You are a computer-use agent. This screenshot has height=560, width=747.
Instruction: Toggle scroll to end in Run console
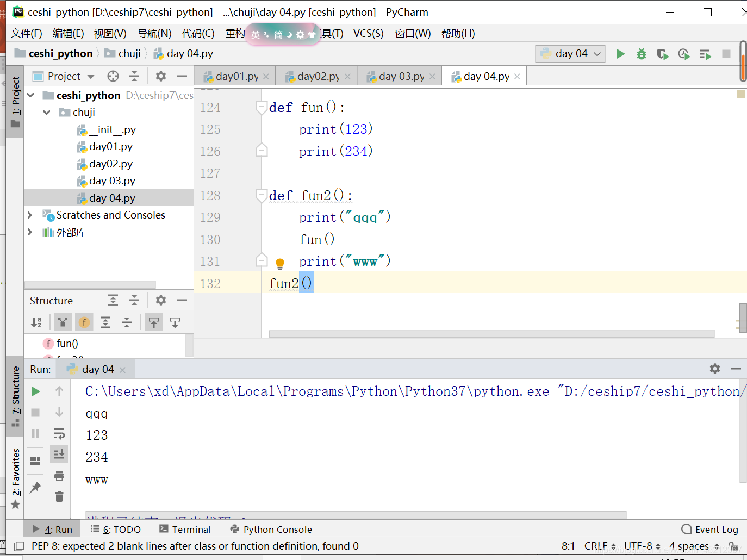(x=59, y=453)
